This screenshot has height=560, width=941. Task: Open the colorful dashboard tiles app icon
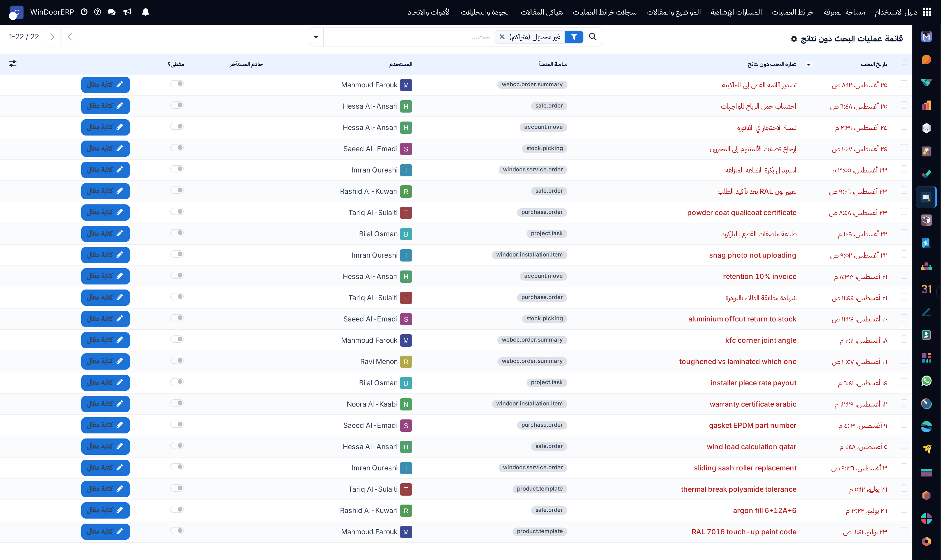(x=926, y=358)
